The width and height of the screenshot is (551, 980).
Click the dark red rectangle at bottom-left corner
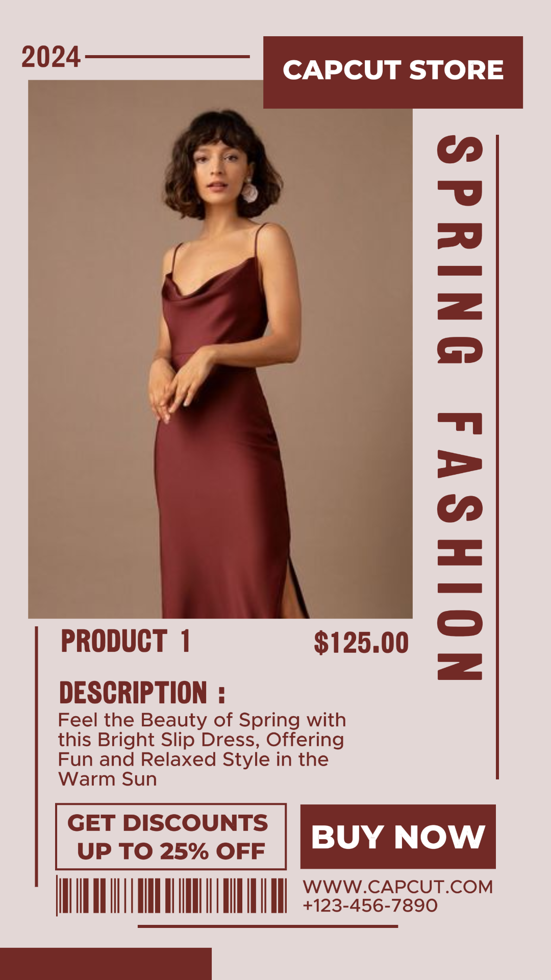(106, 964)
